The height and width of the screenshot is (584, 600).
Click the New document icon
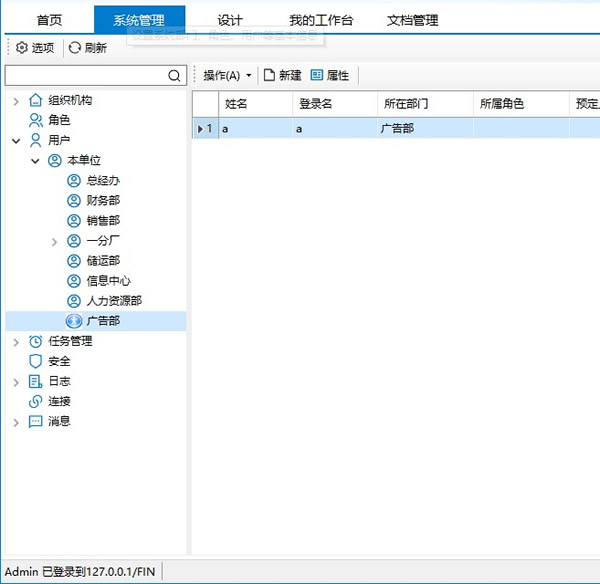point(268,75)
